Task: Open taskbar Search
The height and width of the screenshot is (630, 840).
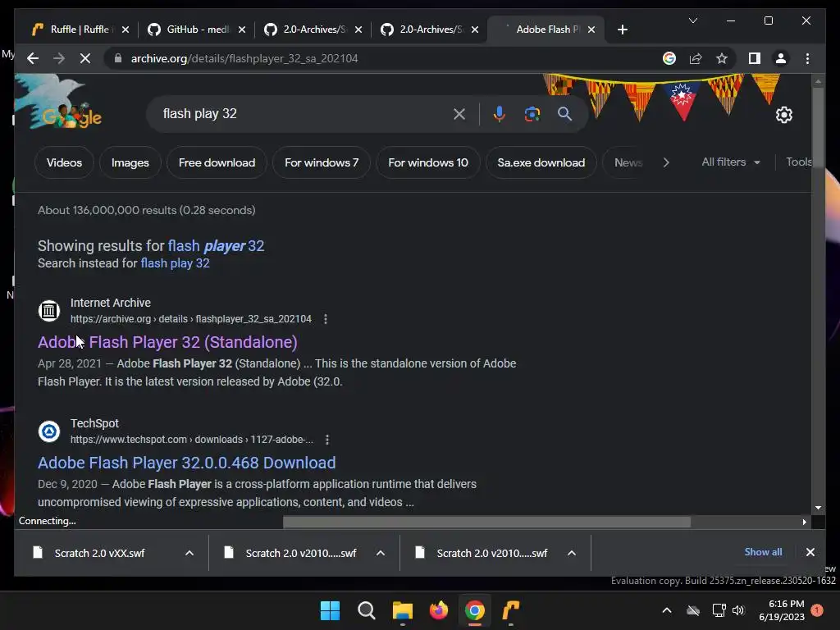Action: [x=367, y=610]
